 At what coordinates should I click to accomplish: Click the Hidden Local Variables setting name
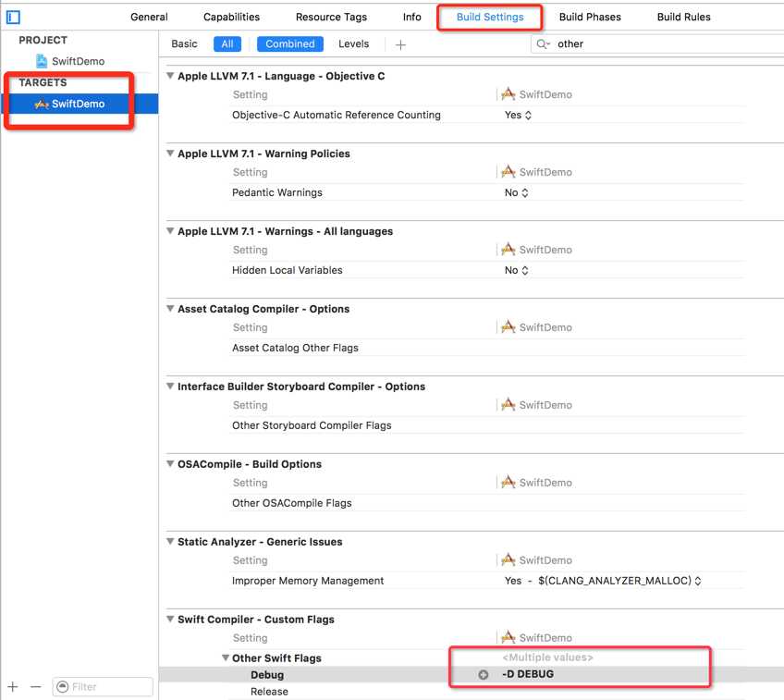[287, 270]
